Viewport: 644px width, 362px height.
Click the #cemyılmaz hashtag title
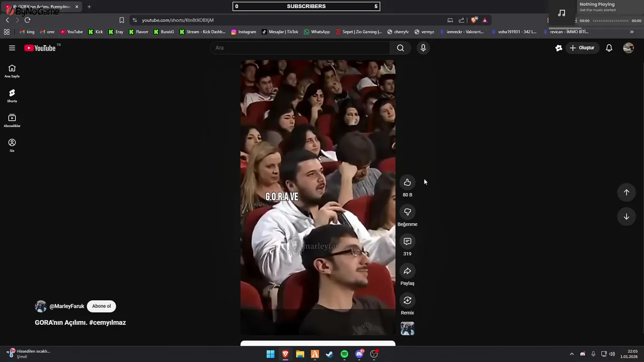click(107, 323)
